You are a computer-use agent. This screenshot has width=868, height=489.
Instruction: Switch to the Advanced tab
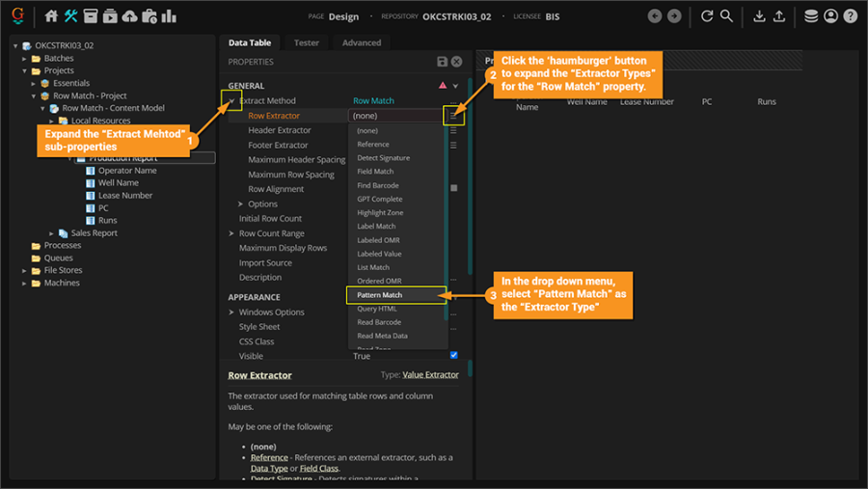tap(362, 42)
